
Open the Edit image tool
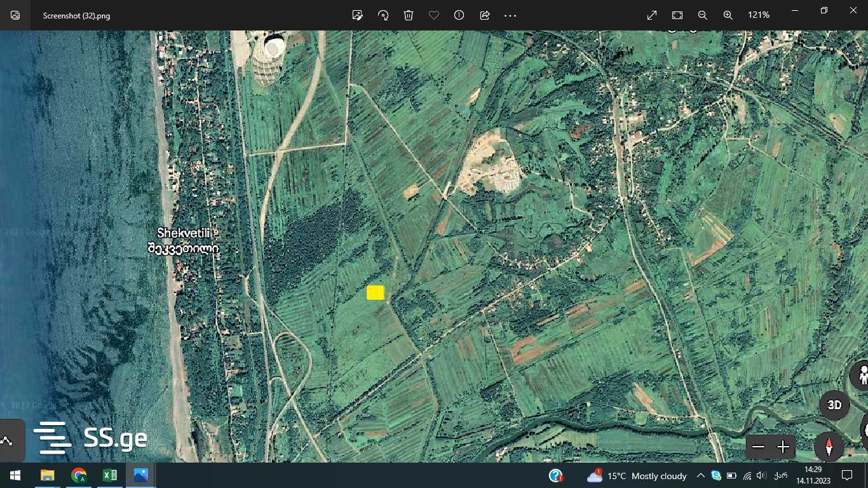tap(358, 15)
